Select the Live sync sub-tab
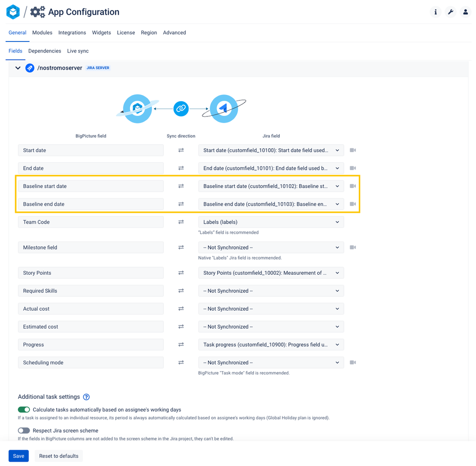 pos(78,51)
